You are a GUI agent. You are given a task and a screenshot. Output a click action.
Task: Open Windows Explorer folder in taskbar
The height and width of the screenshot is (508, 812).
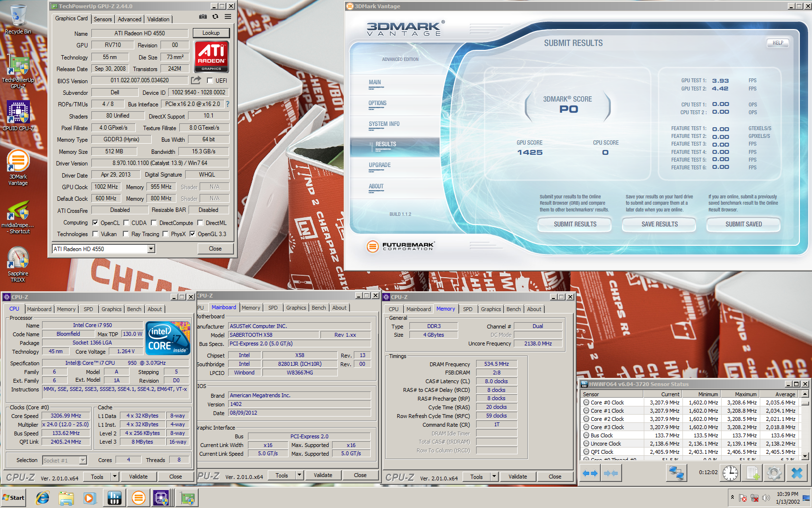tap(66, 498)
